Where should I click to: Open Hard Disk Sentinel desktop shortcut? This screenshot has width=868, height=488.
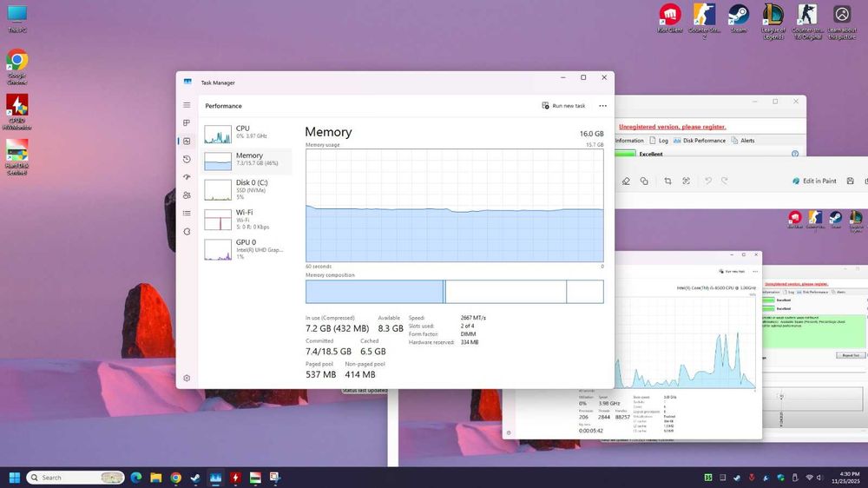pyautogui.click(x=16, y=157)
